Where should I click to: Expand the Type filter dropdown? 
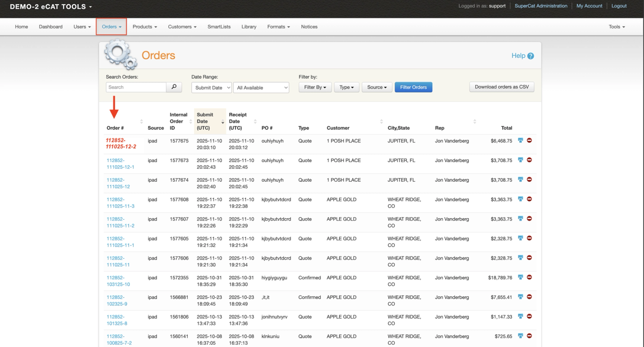point(347,87)
